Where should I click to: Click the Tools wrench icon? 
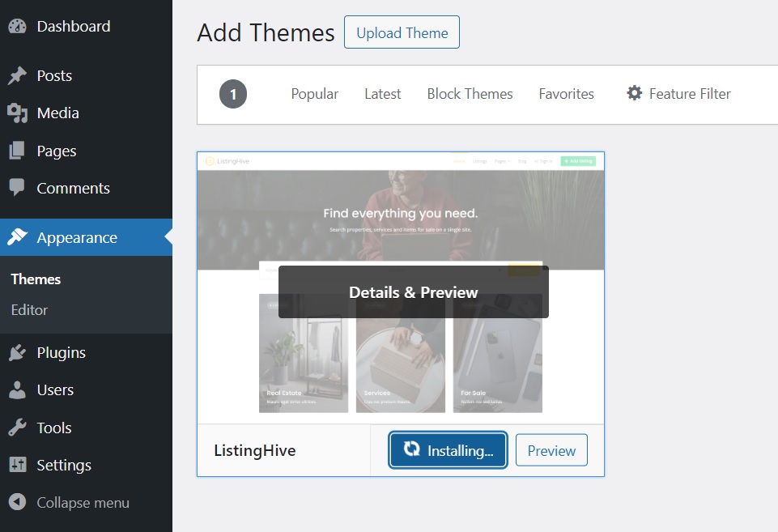pos(17,428)
